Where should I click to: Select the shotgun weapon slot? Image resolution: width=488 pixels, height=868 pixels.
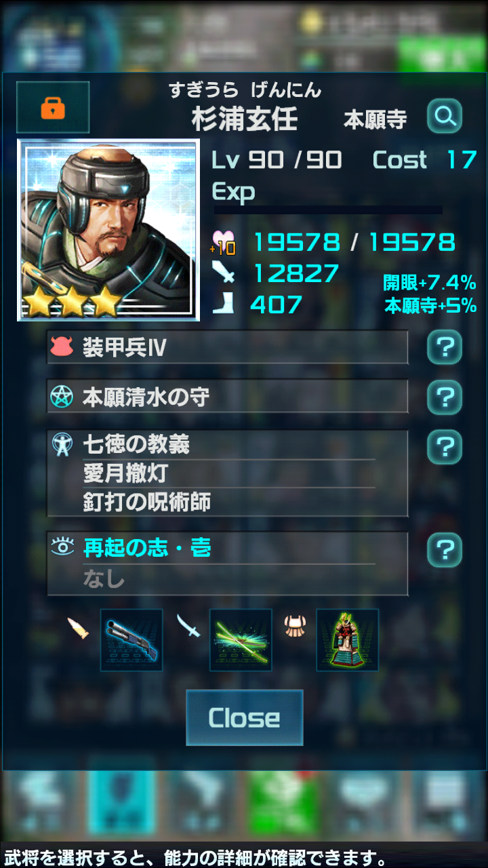tap(131, 640)
